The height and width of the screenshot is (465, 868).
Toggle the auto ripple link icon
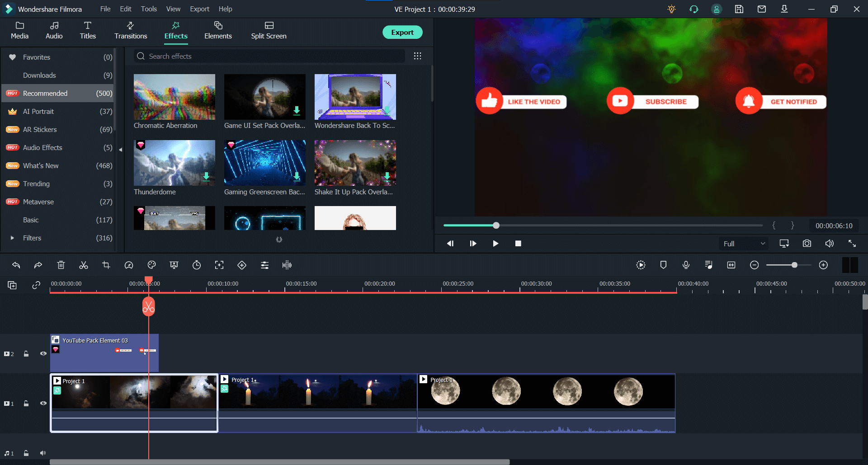36,285
